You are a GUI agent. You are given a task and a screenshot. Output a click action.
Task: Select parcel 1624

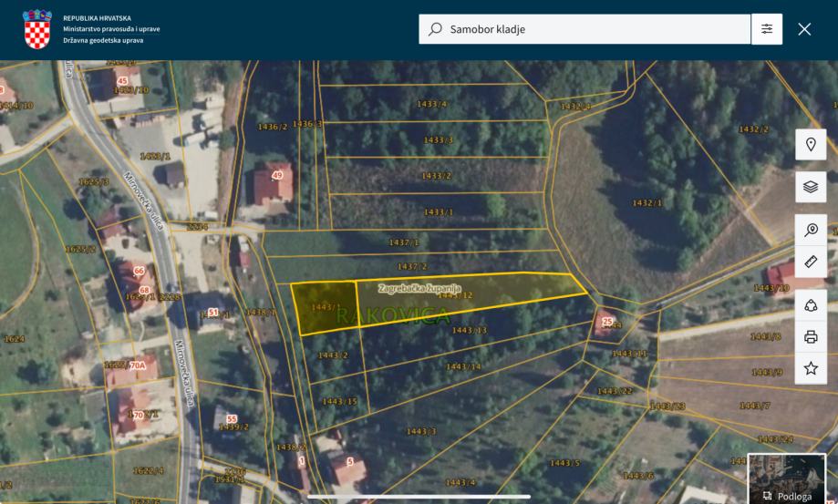pyautogui.click(x=15, y=339)
